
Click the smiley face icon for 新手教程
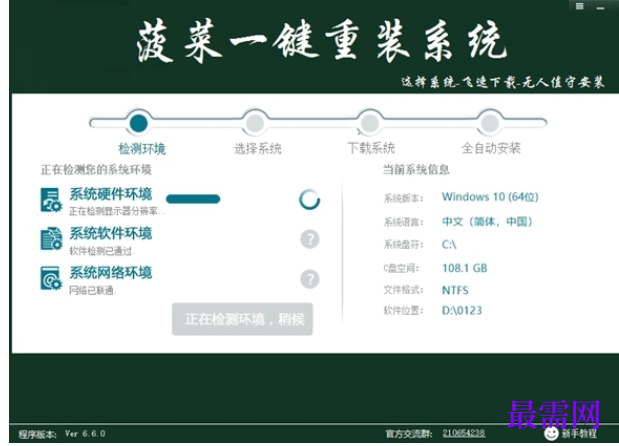tap(551, 433)
